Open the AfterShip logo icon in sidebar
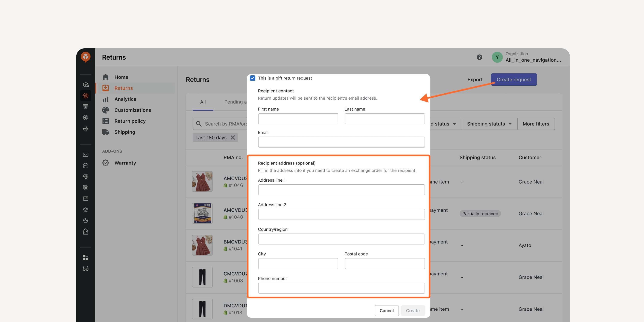This screenshot has height=322, width=644. 85,57
